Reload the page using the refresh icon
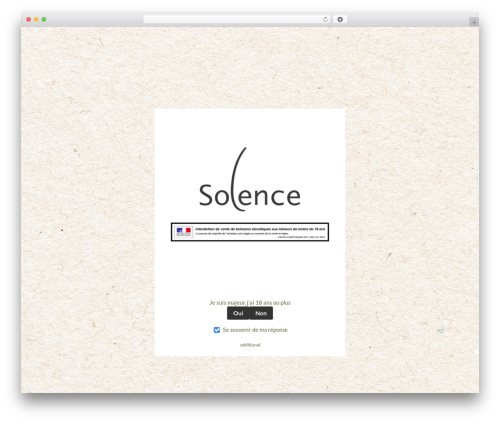The height and width of the screenshot is (423, 500). [325, 20]
